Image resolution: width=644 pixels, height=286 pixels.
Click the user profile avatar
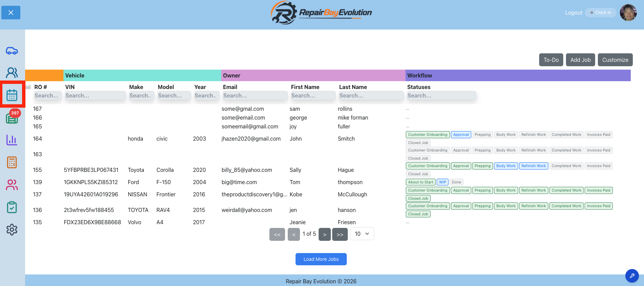point(628,13)
